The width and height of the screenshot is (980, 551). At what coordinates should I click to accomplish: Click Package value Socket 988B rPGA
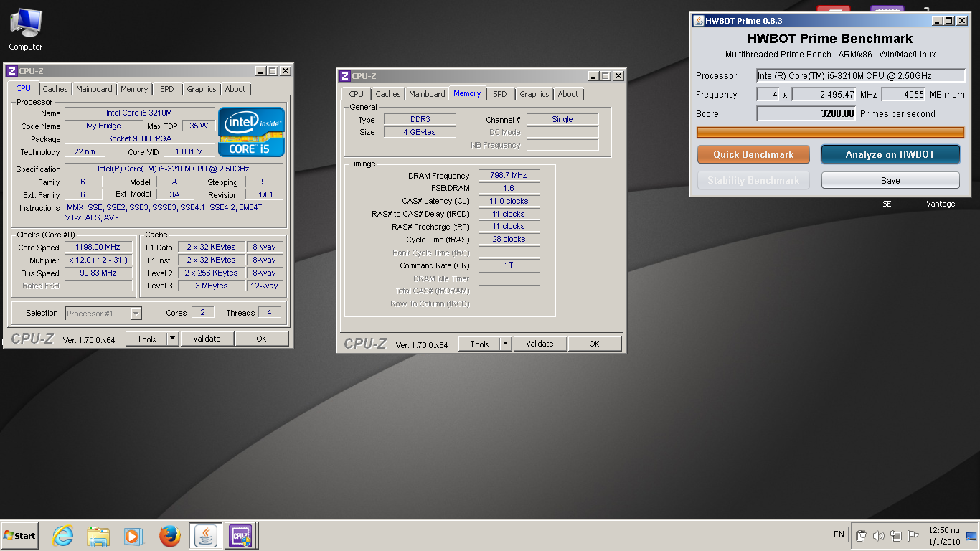pos(139,138)
